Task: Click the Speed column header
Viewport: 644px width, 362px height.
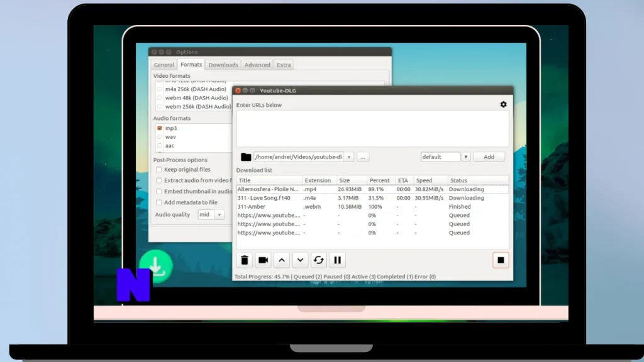Action: [430, 180]
